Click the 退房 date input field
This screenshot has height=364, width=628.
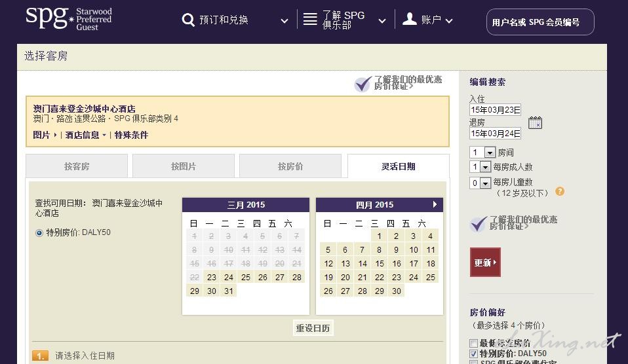[495, 134]
